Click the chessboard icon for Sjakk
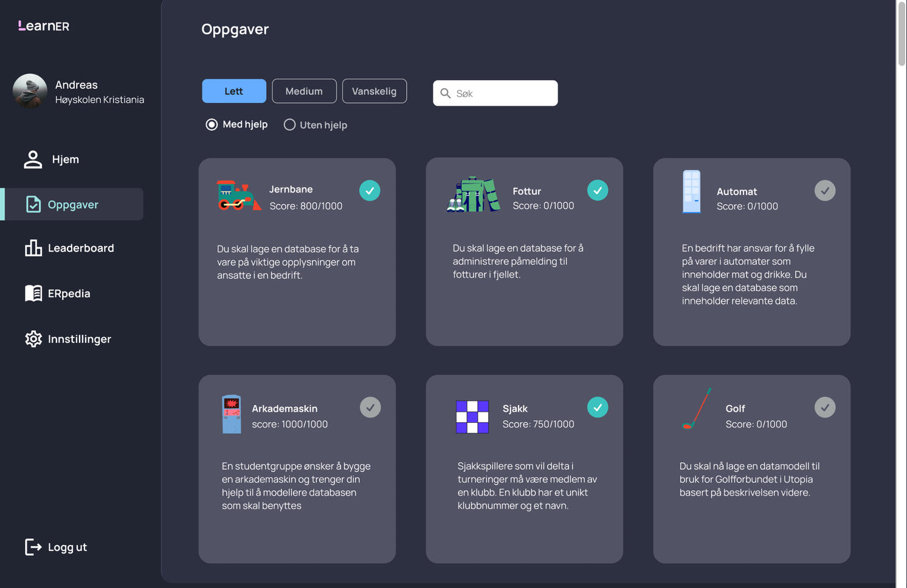Image resolution: width=907 pixels, height=588 pixels. click(472, 417)
